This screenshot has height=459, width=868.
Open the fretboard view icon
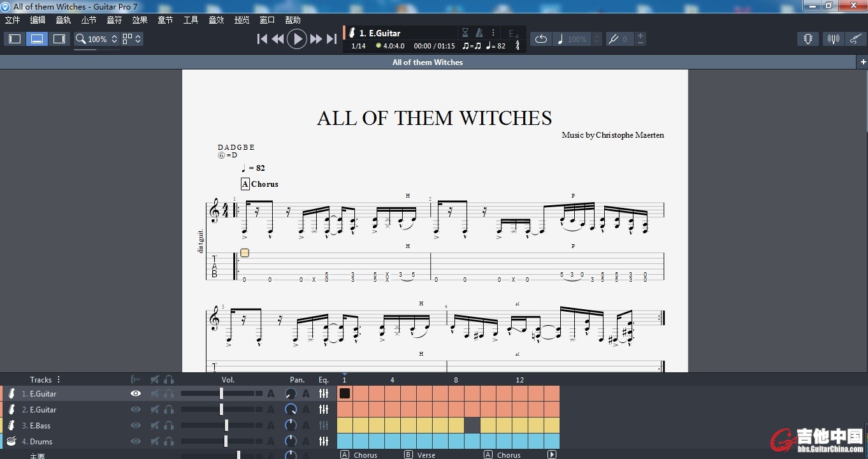pos(808,39)
